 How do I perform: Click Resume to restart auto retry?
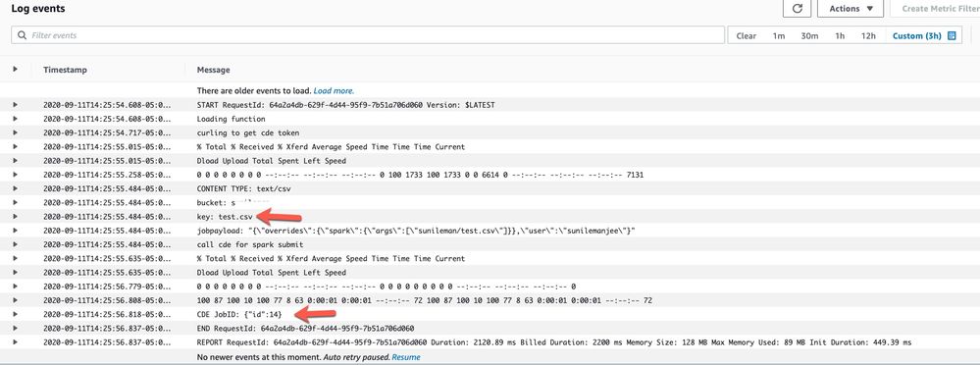coord(406,357)
